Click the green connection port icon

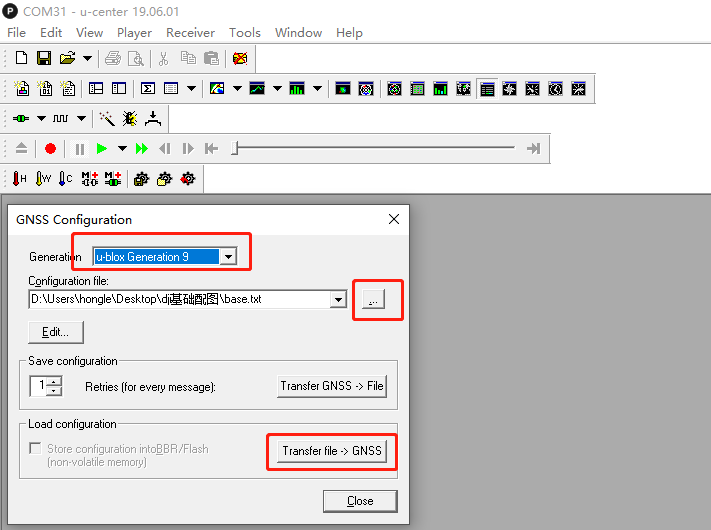21,118
